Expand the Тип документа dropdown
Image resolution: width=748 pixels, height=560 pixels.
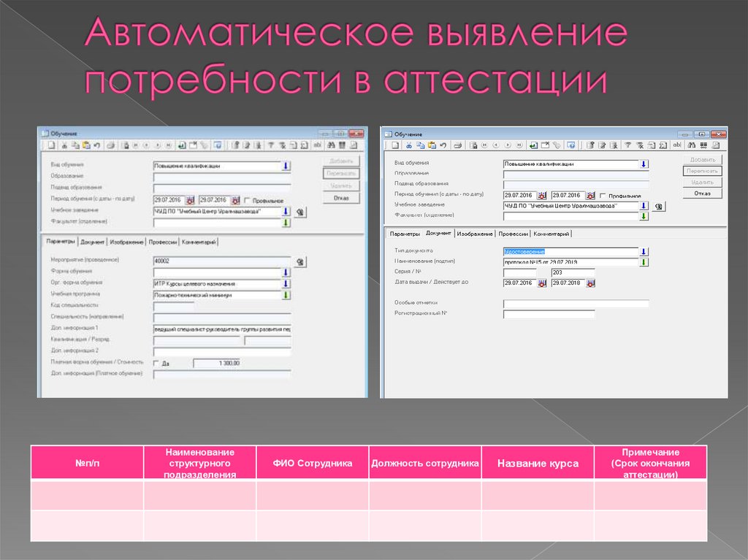644,250
